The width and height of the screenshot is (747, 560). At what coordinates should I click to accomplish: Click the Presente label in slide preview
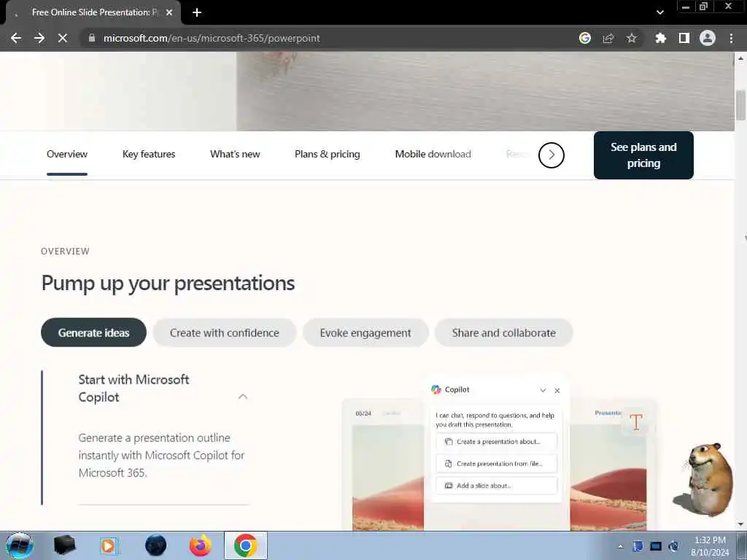[608, 413]
